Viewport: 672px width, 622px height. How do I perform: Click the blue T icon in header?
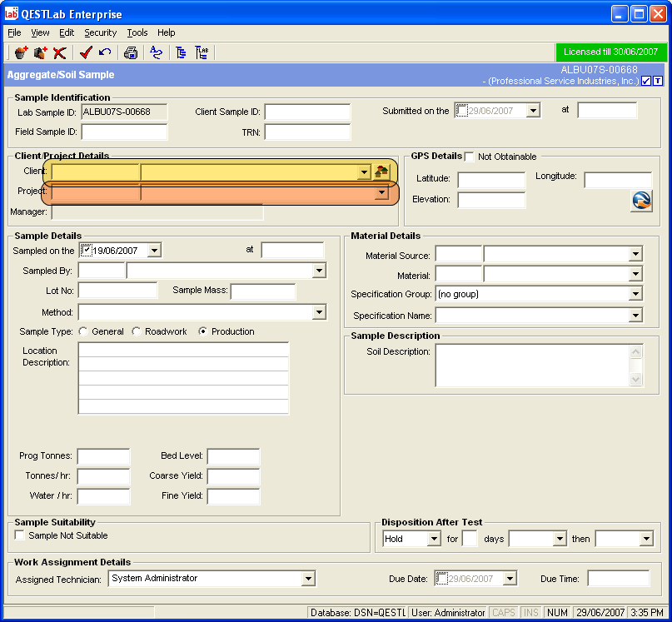click(658, 81)
